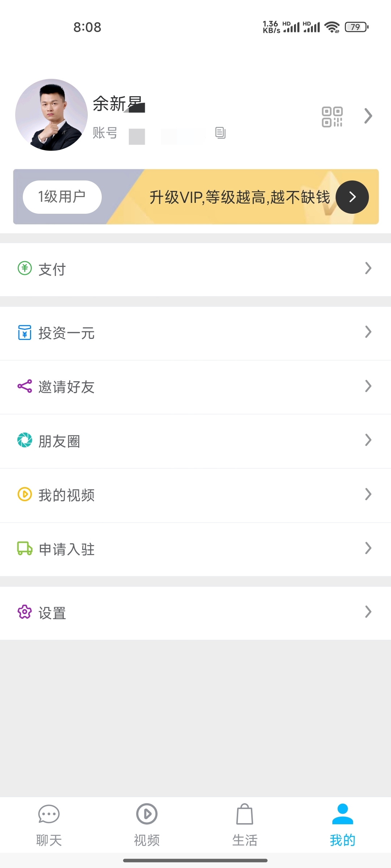This screenshot has width=391, height=868.
Task: Expand the 设置 row chevron
Action: [x=368, y=612]
